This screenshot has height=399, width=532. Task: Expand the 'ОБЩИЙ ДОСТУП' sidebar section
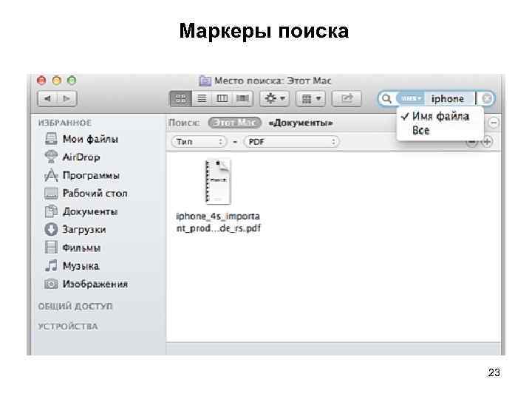point(75,307)
